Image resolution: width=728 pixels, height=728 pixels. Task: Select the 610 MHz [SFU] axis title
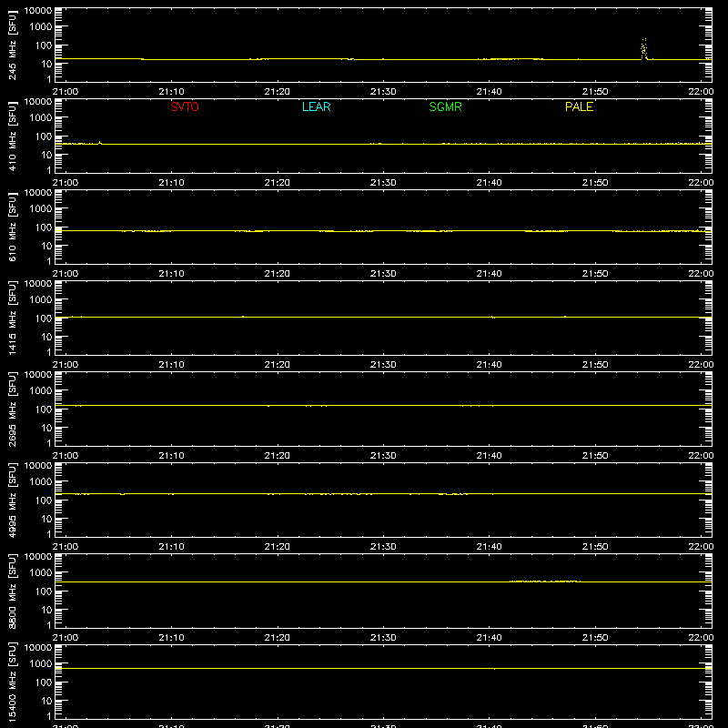[x=12, y=227]
